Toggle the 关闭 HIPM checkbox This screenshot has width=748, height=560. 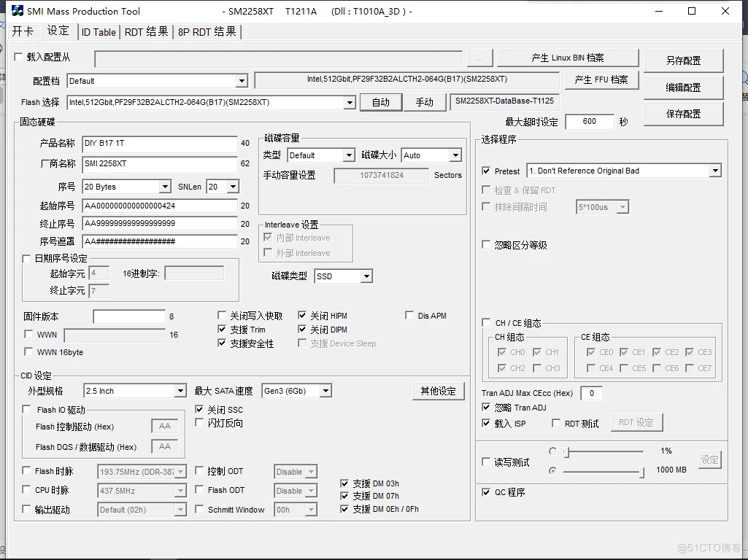(x=302, y=316)
